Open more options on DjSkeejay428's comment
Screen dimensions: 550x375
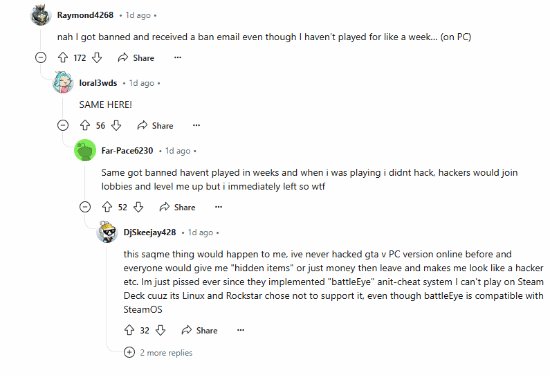point(241,330)
